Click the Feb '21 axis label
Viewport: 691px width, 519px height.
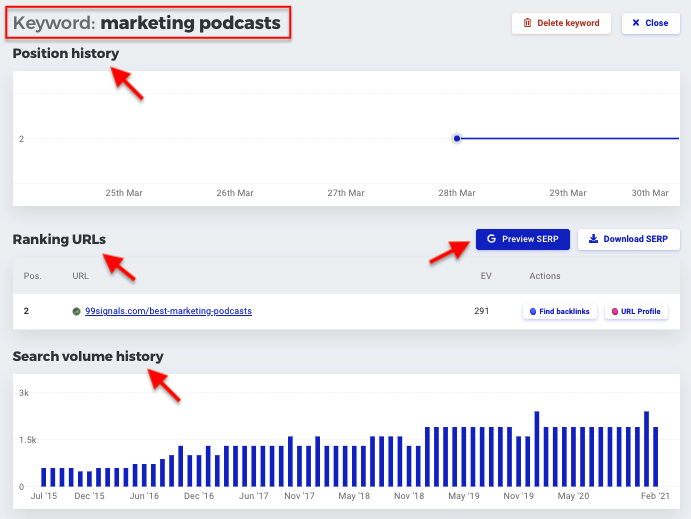655,496
